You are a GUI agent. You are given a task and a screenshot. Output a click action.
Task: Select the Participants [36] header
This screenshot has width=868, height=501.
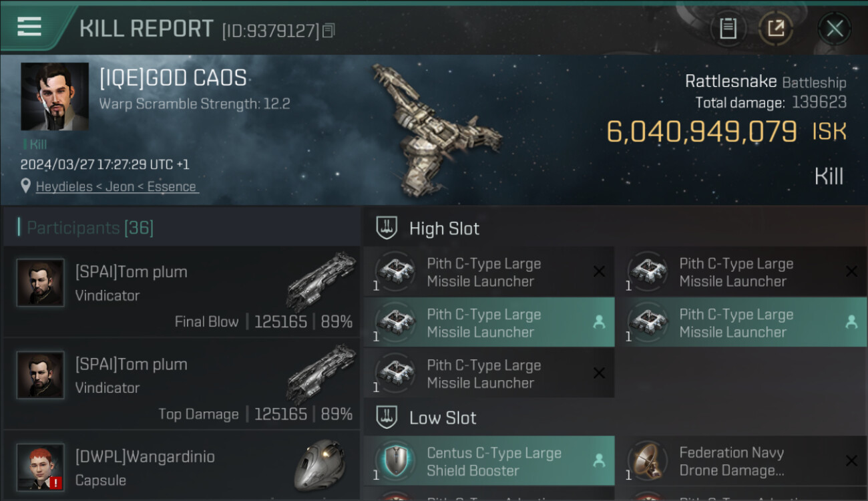point(90,228)
